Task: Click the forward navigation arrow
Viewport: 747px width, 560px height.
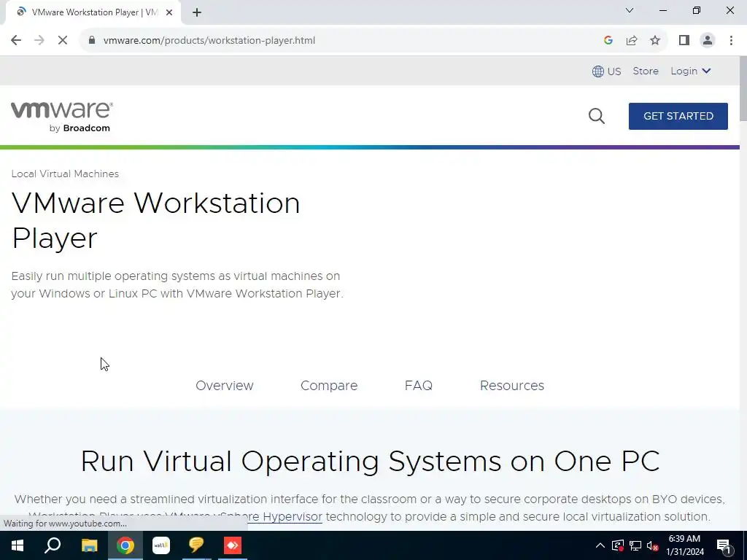Action: click(x=39, y=41)
